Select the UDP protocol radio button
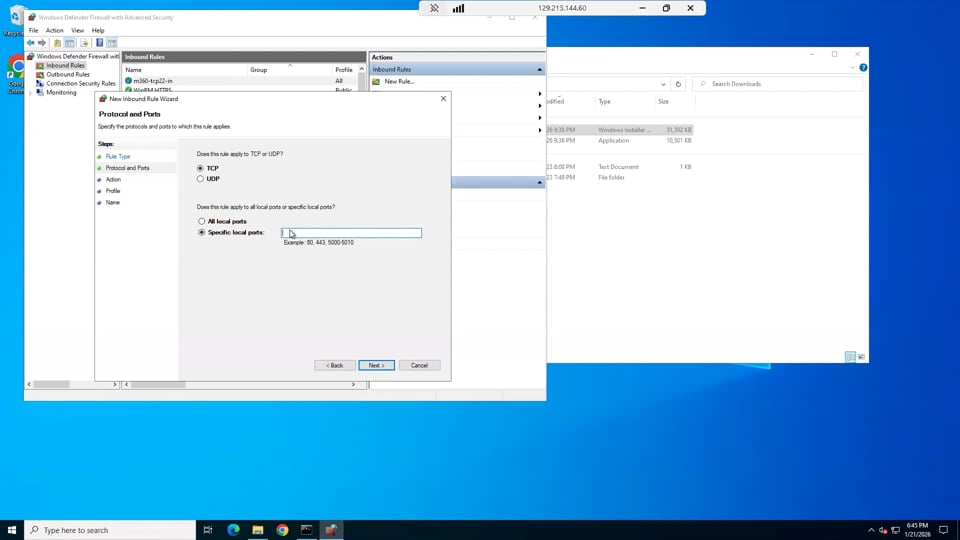The width and height of the screenshot is (960, 540). point(200,179)
